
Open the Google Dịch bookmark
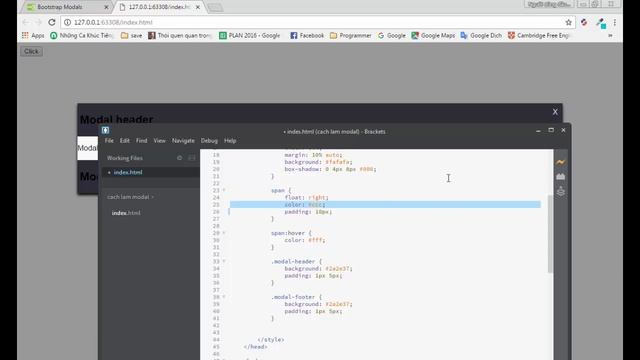tap(481, 36)
